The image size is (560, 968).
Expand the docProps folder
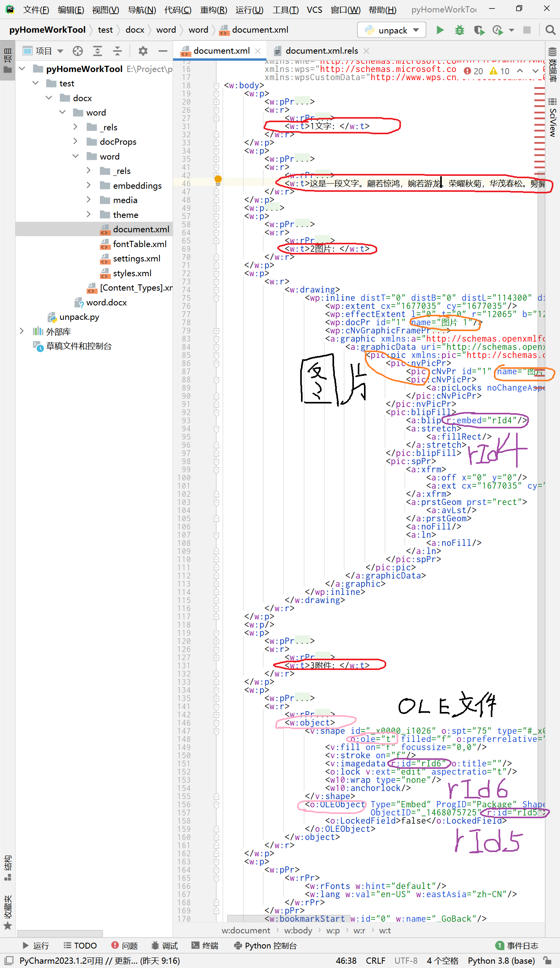coord(75,142)
